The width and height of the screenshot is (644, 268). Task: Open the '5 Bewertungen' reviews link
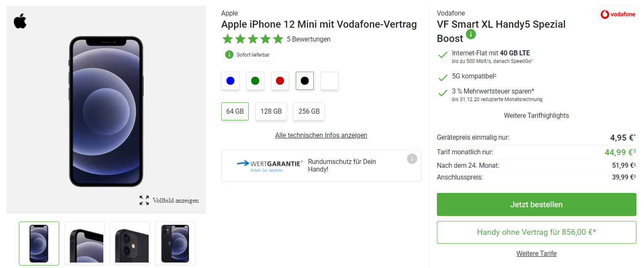click(308, 39)
